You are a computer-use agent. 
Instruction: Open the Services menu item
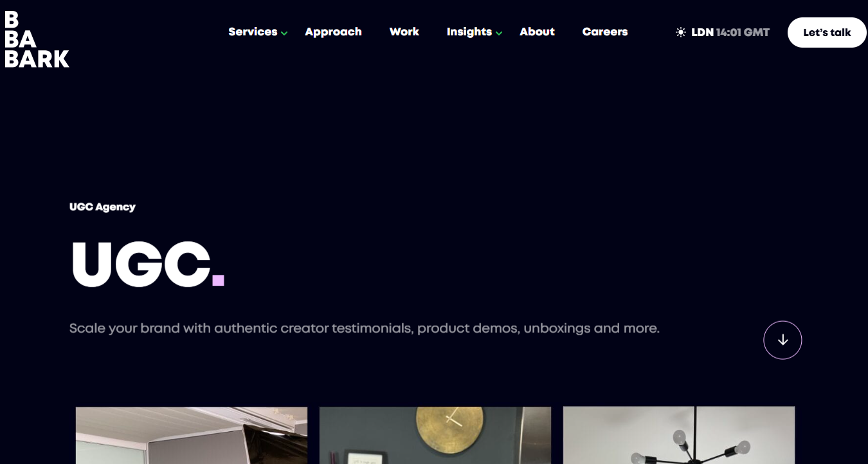coord(253,32)
